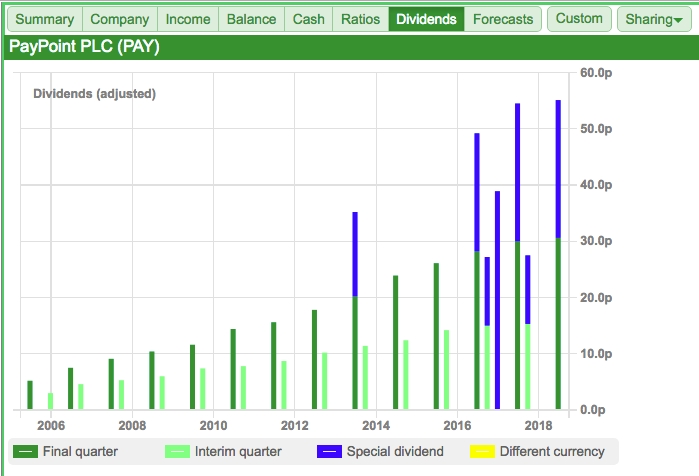The height and width of the screenshot is (476, 699).
Task: Click the blue Special dividend legend swatch
Action: tap(329, 451)
